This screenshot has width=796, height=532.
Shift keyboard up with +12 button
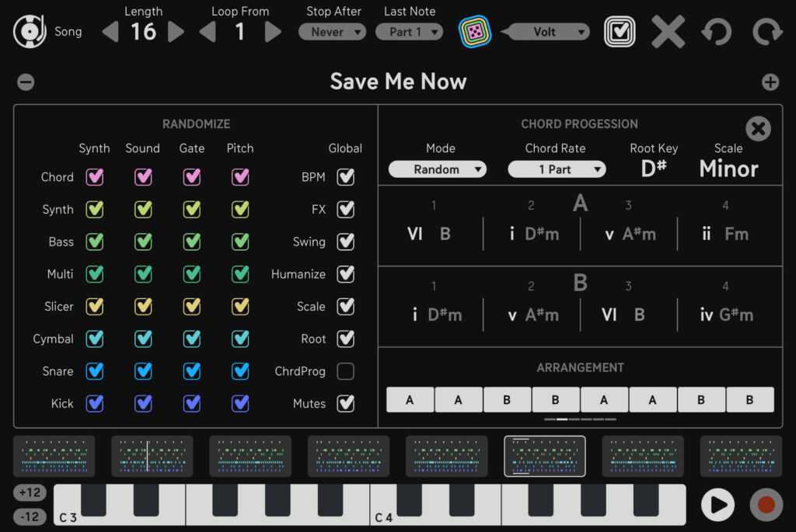tap(30, 493)
